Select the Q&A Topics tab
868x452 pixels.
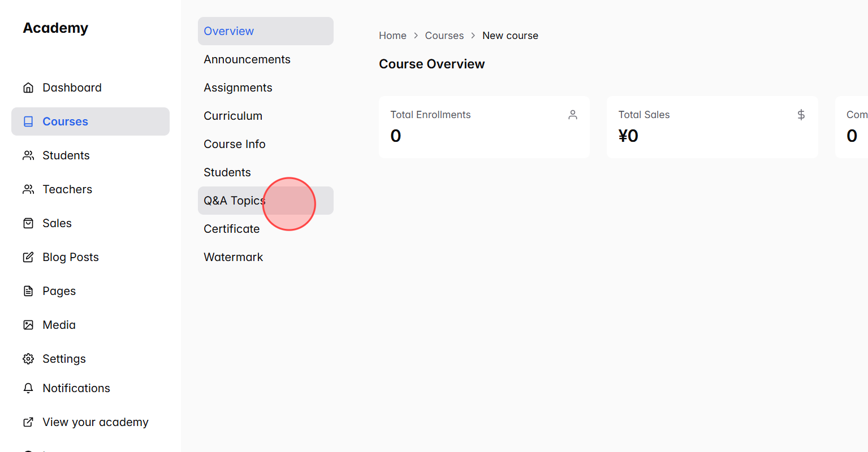coord(234,201)
